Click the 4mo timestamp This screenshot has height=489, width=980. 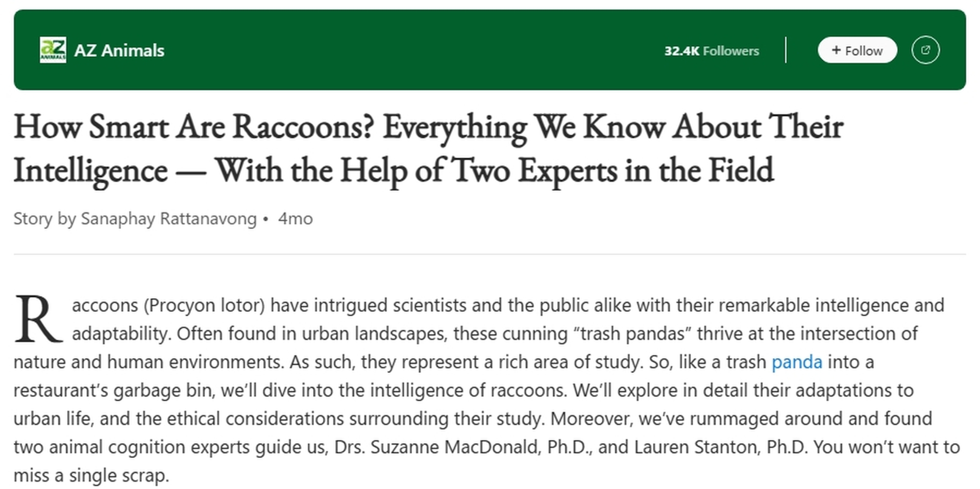click(x=295, y=218)
